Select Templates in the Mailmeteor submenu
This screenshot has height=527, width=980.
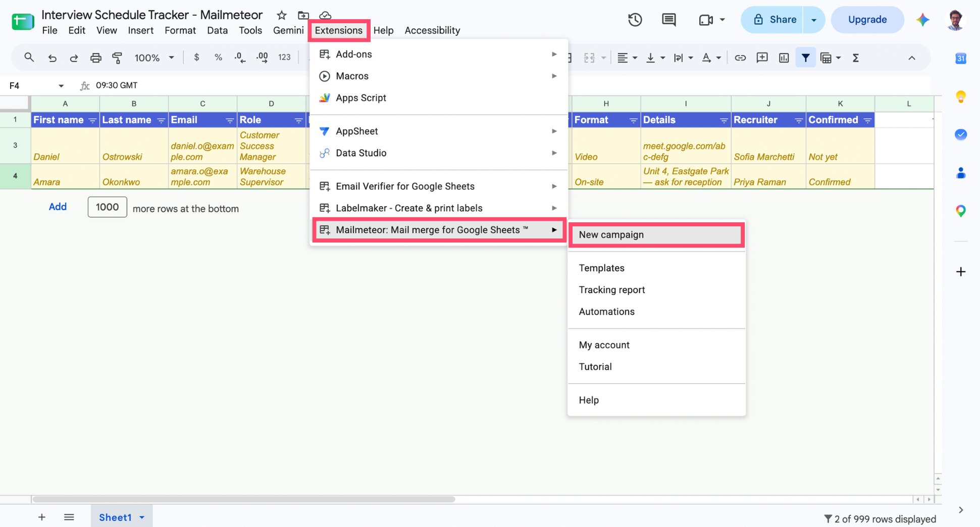pos(656,268)
